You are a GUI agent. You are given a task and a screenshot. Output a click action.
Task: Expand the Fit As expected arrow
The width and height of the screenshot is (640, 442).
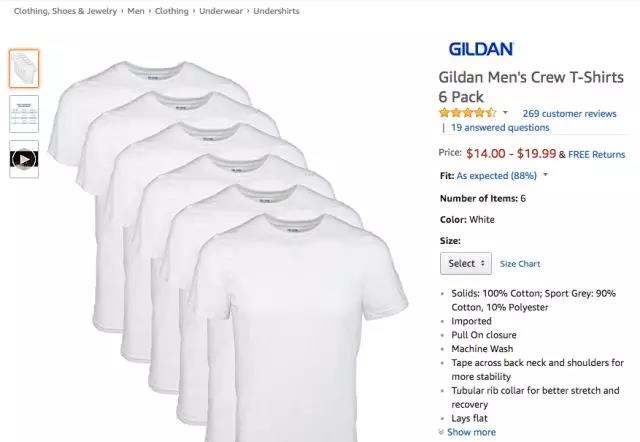[545, 175]
